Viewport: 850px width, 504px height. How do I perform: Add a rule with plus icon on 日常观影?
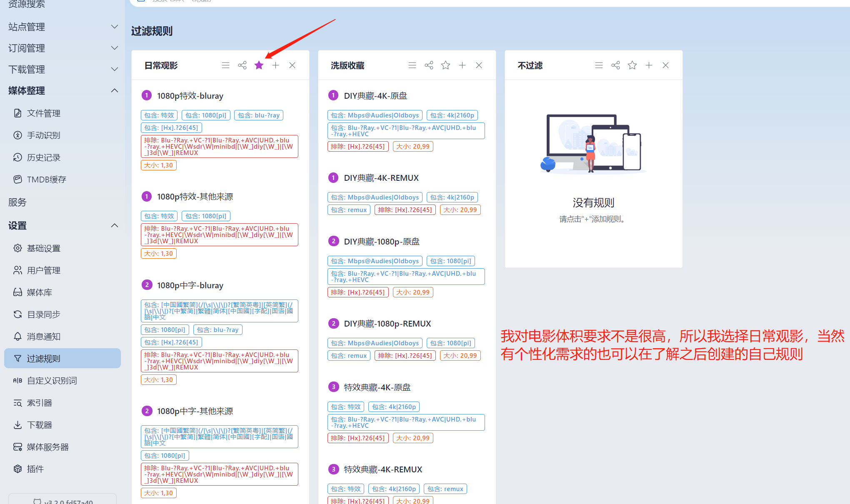(x=275, y=65)
